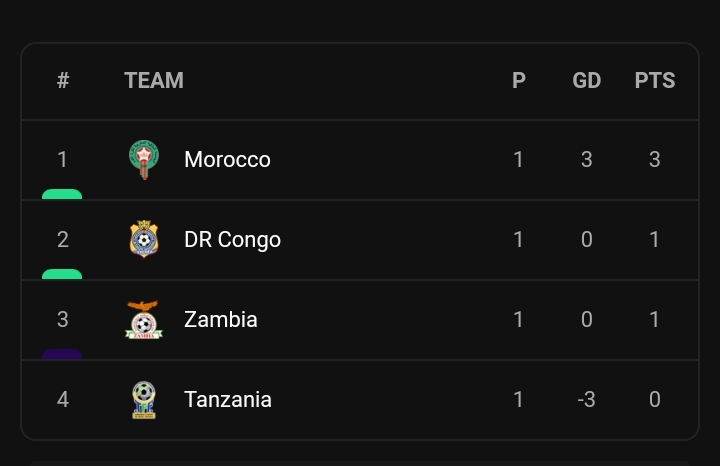This screenshot has width=720, height=466.
Task: Click the green qualification marker under rank 1
Action: pyautogui.click(x=62, y=194)
